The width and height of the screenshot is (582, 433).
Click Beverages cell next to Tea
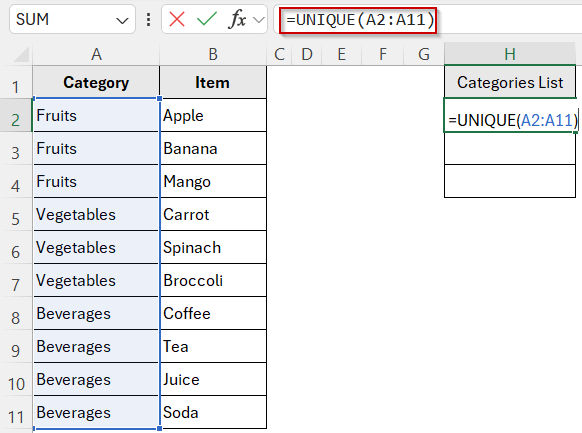96,347
